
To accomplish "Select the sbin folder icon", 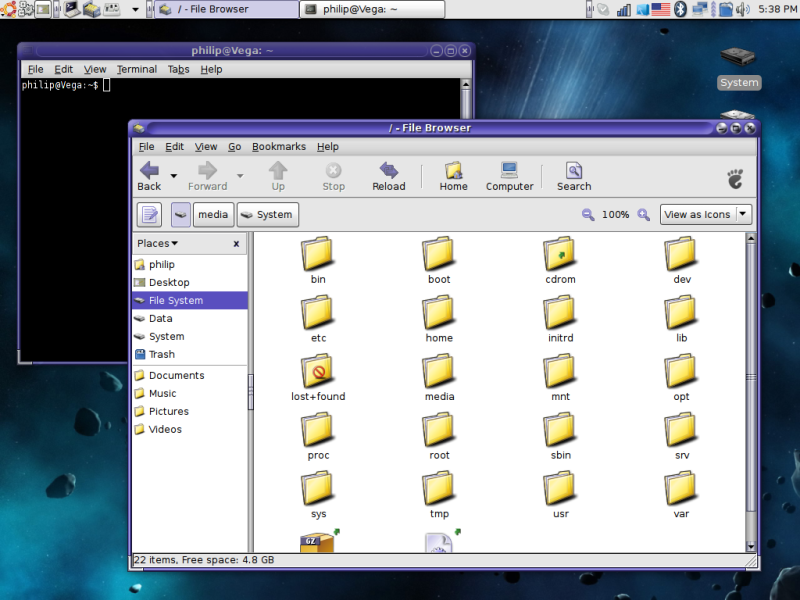I will coord(560,429).
